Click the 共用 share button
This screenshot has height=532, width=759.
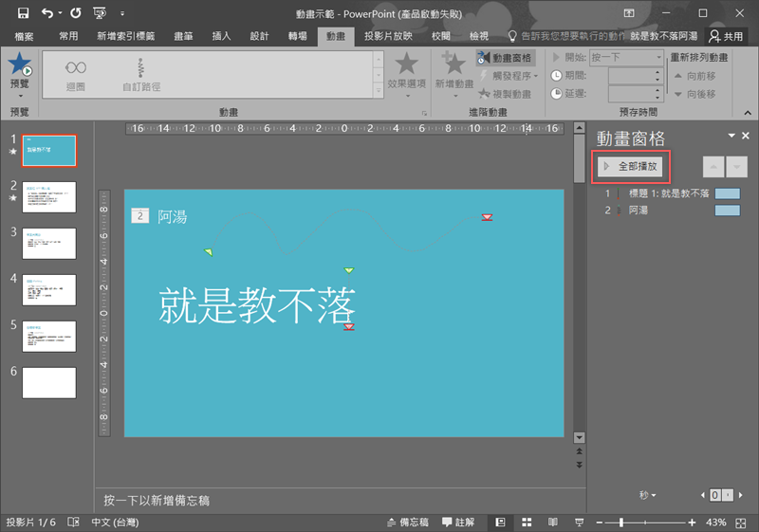[726, 36]
